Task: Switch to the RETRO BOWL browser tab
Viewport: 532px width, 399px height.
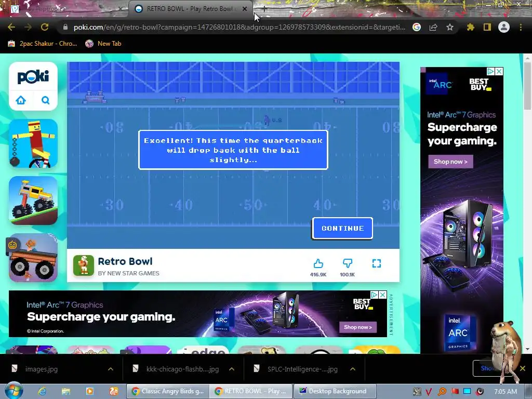Action: (x=190, y=9)
